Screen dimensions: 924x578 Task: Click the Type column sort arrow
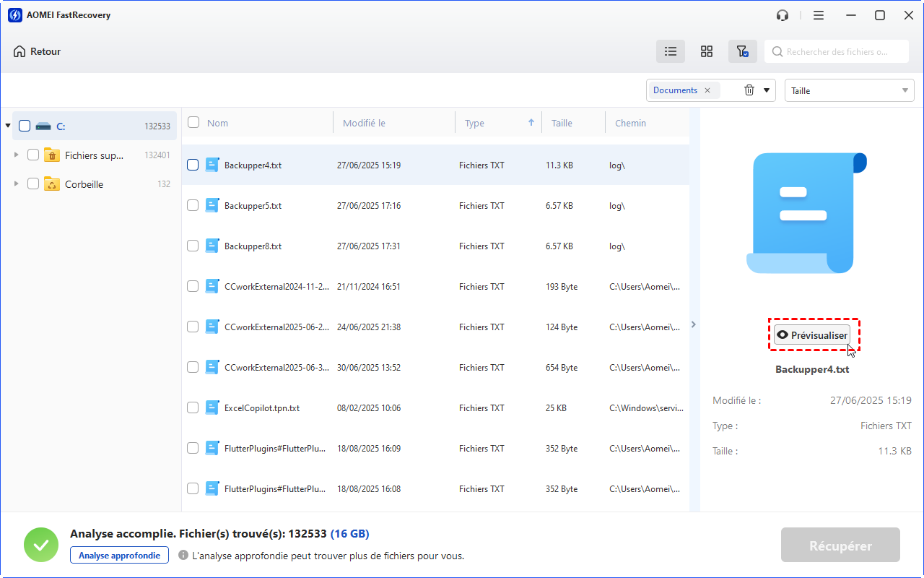click(531, 123)
